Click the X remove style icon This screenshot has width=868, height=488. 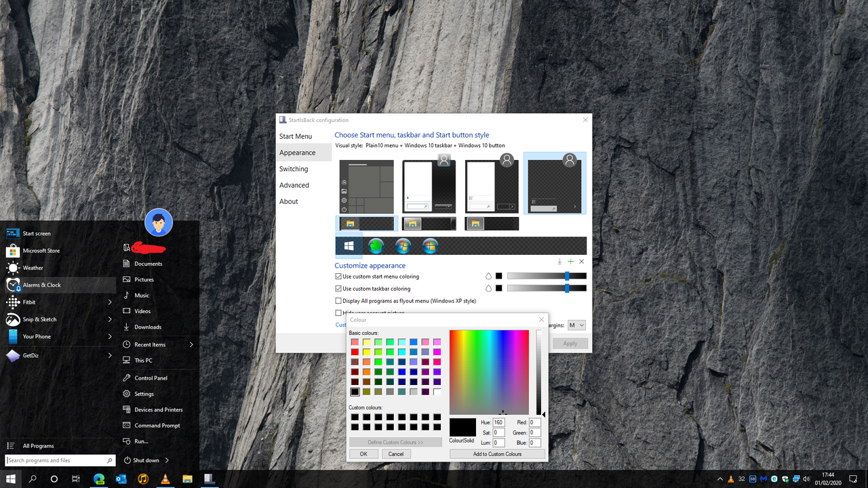pos(582,262)
